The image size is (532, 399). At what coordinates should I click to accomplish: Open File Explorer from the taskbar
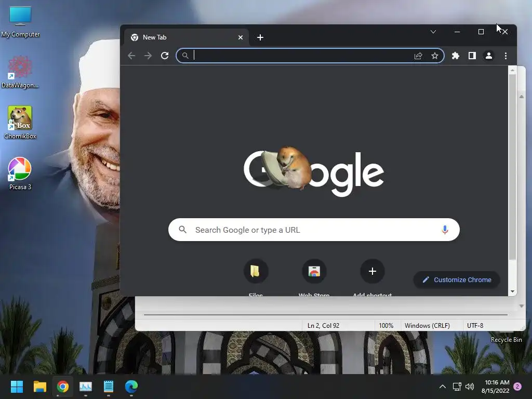pyautogui.click(x=39, y=387)
